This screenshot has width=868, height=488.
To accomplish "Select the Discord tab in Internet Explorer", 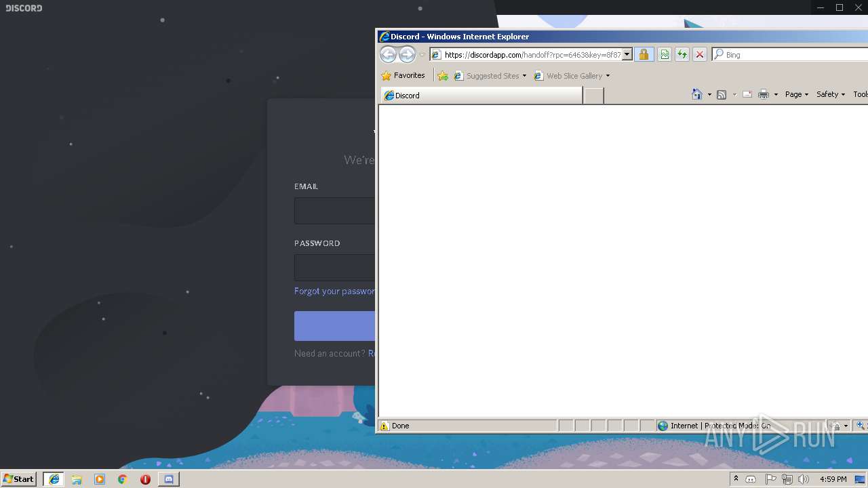I will pyautogui.click(x=481, y=96).
